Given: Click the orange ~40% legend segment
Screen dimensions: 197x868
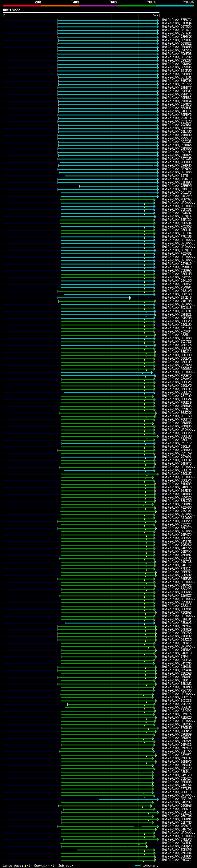Looking at the screenshot, I should [60, 6].
